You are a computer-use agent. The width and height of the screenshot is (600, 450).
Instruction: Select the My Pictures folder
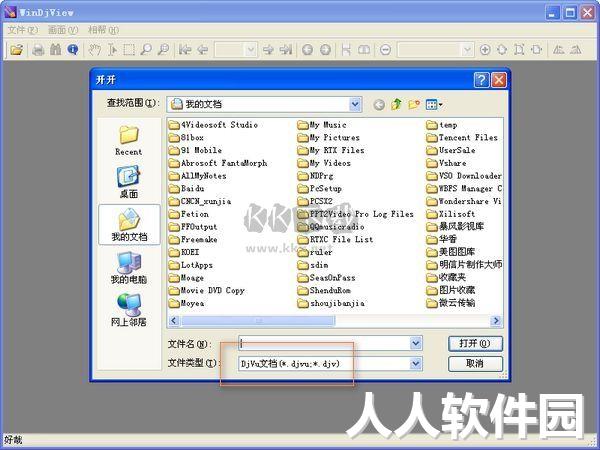pyautogui.click(x=329, y=138)
